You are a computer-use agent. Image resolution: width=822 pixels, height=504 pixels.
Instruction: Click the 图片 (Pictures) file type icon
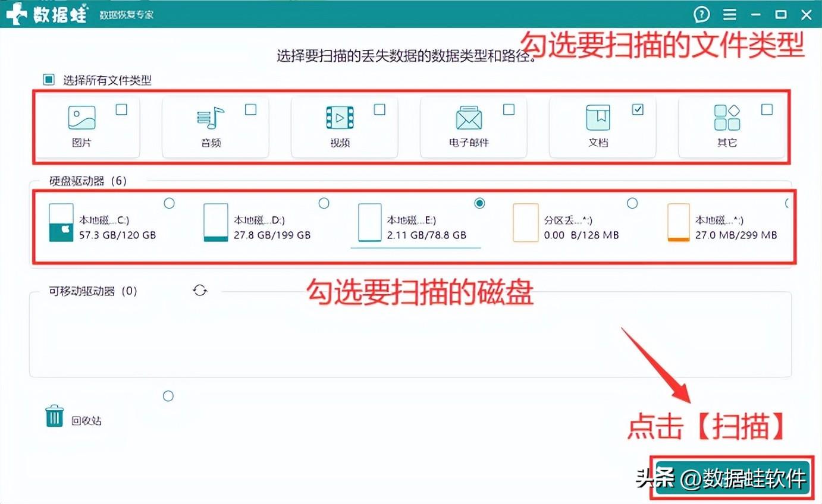click(81, 118)
